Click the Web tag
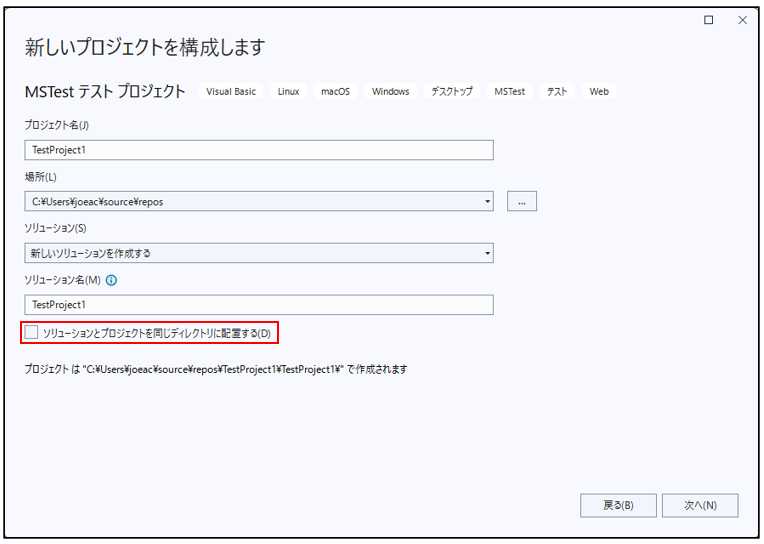This screenshot has height=544, width=764. pos(599,92)
